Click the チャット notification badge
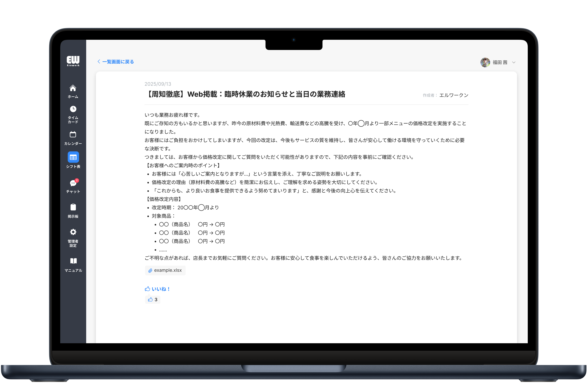The width and height of the screenshot is (588, 383). [77, 180]
